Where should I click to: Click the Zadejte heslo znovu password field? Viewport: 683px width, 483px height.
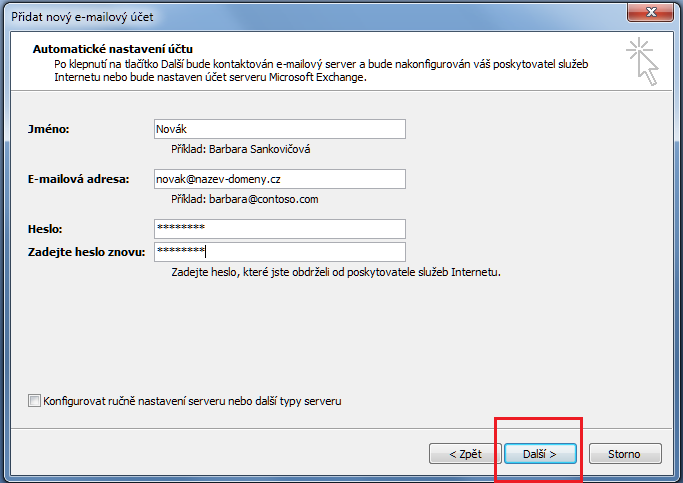(279, 252)
